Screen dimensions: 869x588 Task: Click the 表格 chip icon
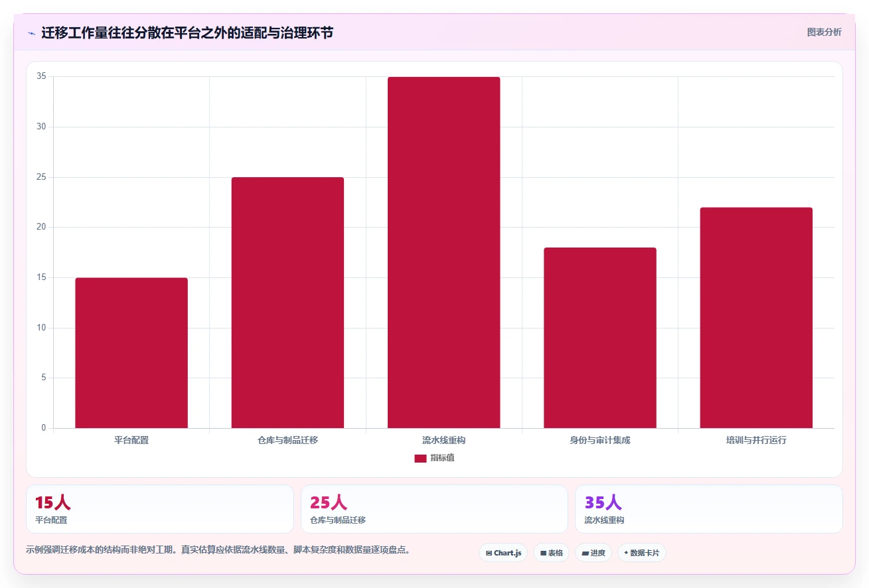click(543, 553)
